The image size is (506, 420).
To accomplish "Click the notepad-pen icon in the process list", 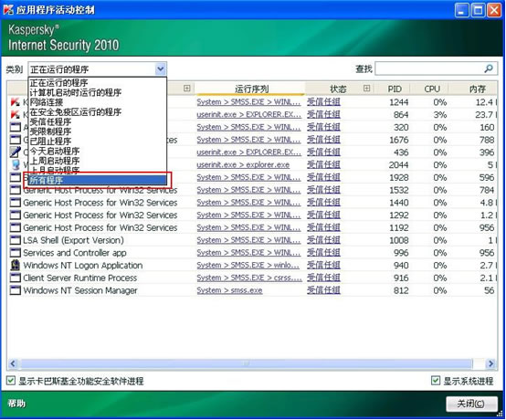I will point(15,152).
